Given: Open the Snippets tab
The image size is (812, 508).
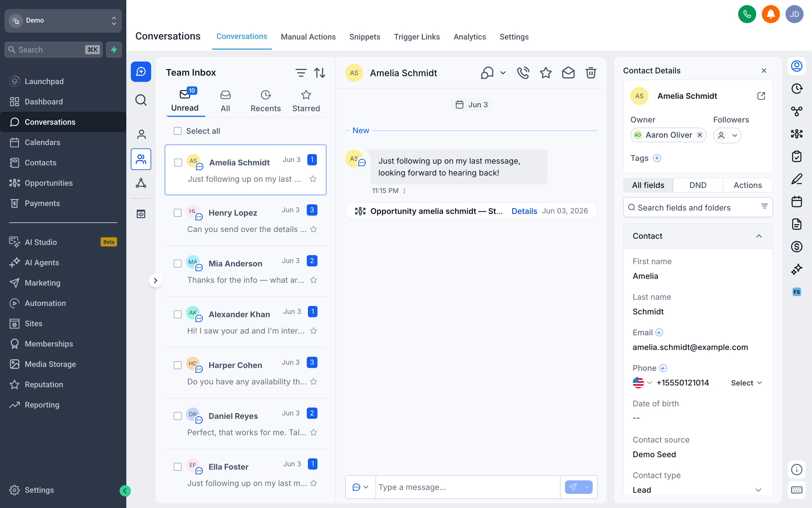Looking at the screenshot, I should [364, 37].
